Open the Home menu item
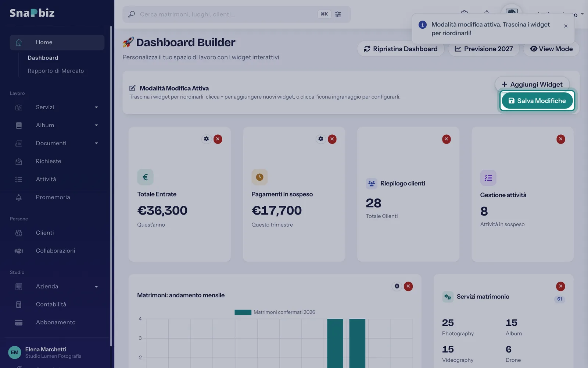The image size is (588, 368). [x=57, y=42]
